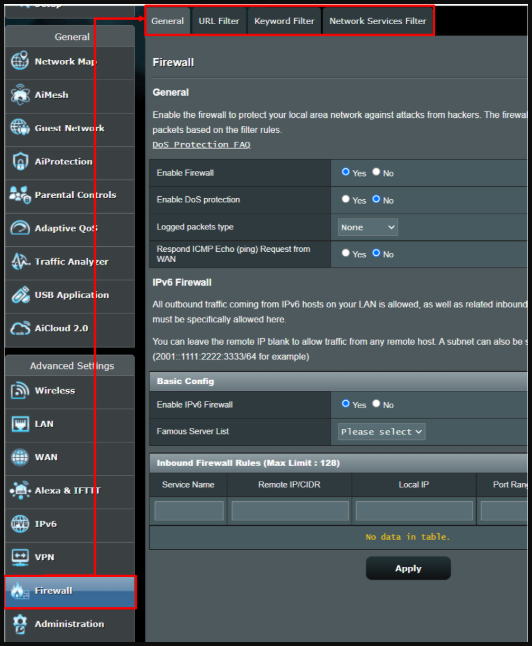Select No for Enable IPv6 Firewall
This screenshot has width=532, height=646.
pyautogui.click(x=376, y=404)
